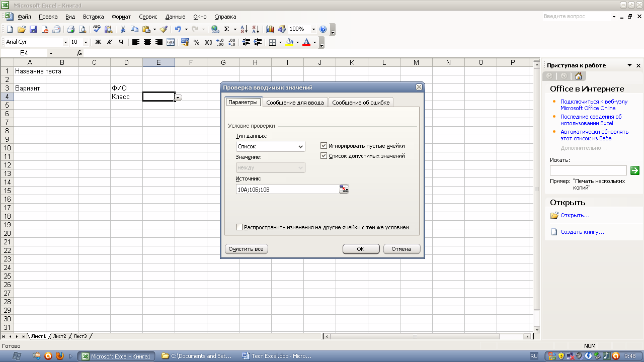Insert hyperlink using the globe icon
644x362 pixels.
[215, 29]
